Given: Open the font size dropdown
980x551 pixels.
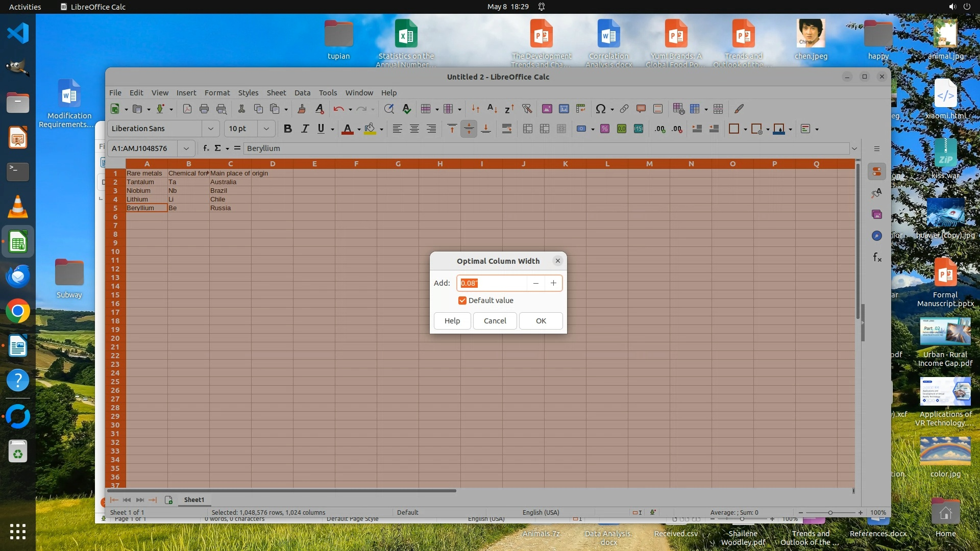Looking at the screenshot, I should click(266, 129).
